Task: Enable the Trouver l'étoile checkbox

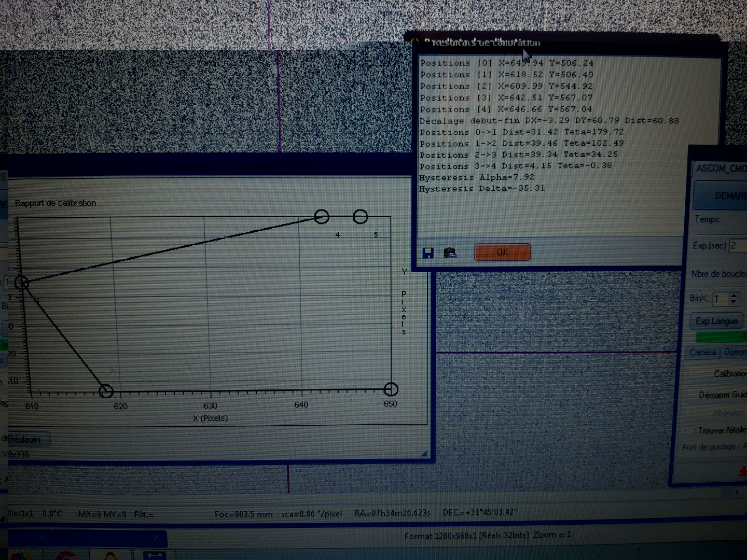Action: (x=690, y=430)
